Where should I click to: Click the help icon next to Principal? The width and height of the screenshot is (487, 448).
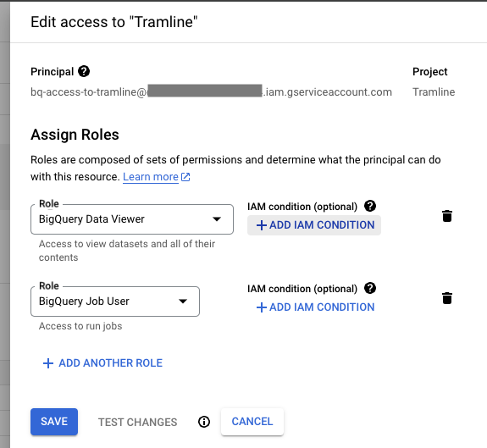pyautogui.click(x=84, y=71)
